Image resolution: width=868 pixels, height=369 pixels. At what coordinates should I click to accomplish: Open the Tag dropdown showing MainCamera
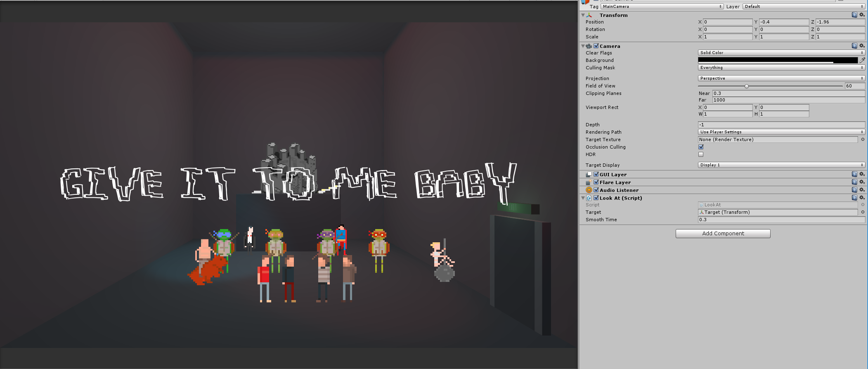[x=662, y=7]
